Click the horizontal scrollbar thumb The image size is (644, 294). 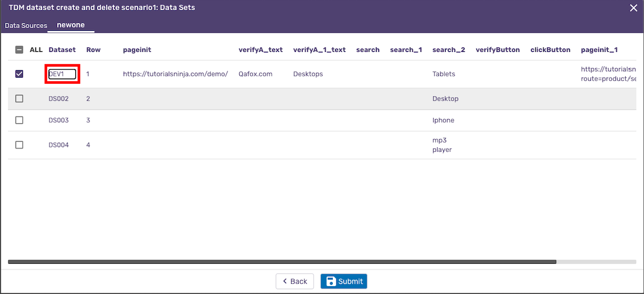(282, 261)
